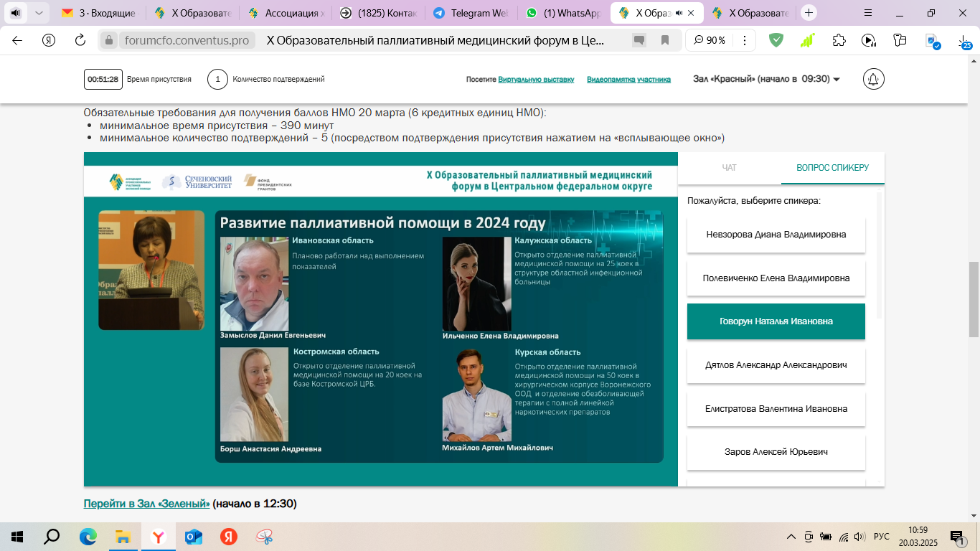Select the ВОПРОС СПИКЕРУ tab

click(832, 168)
